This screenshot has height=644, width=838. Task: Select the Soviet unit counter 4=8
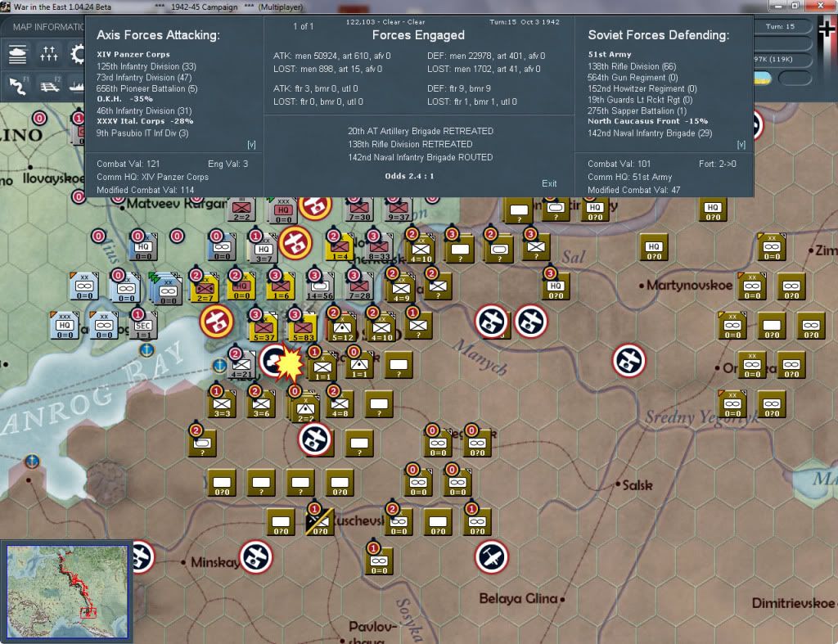pyautogui.click(x=340, y=404)
